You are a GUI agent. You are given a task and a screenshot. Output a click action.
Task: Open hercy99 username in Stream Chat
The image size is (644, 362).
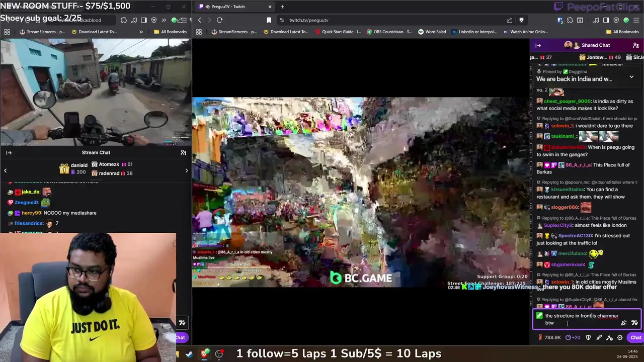pos(31,213)
